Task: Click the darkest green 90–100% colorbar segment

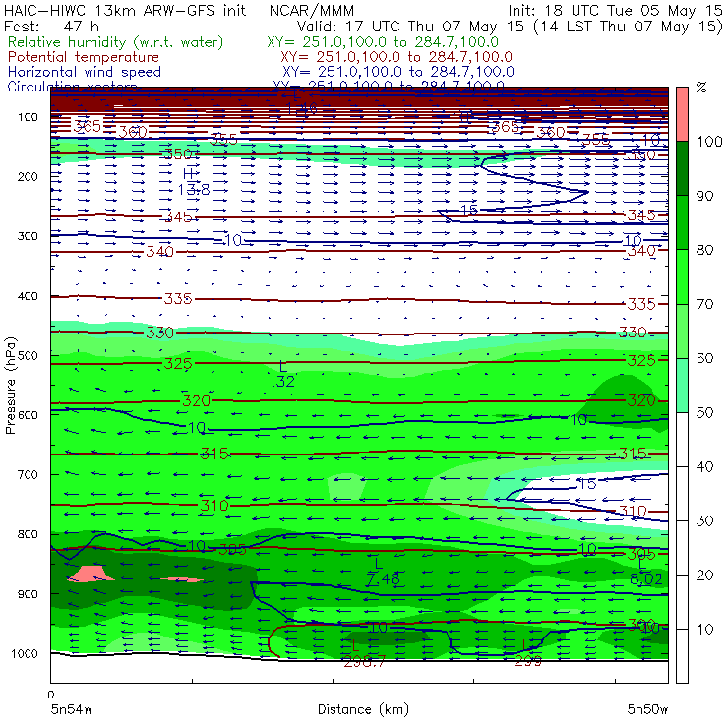Action: tap(682, 168)
